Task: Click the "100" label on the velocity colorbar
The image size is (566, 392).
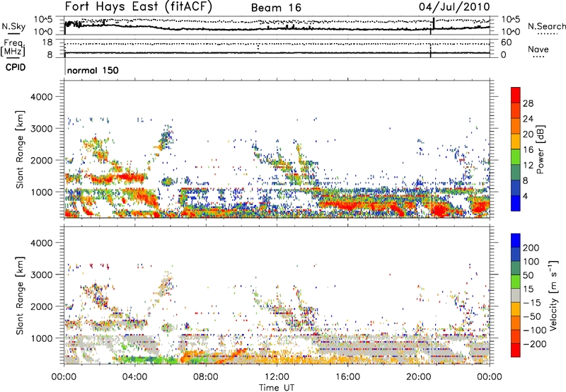Action: coord(531,262)
